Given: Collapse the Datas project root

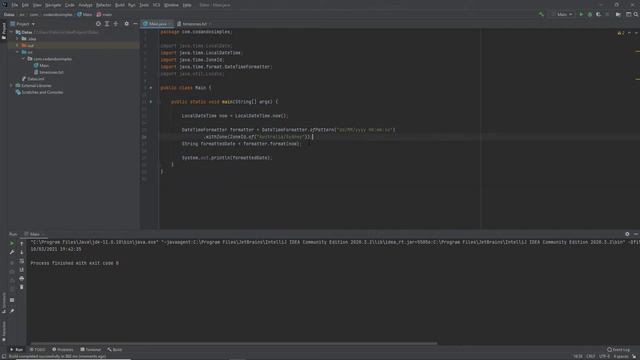Looking at the screenshot, I should (12, 32).
